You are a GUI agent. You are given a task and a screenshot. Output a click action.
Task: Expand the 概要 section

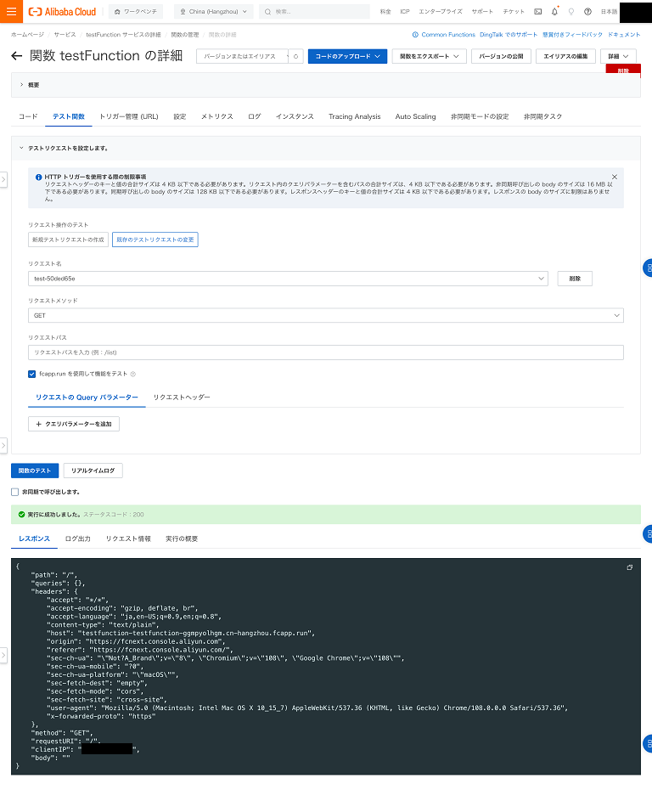click(x=22, y=85)
